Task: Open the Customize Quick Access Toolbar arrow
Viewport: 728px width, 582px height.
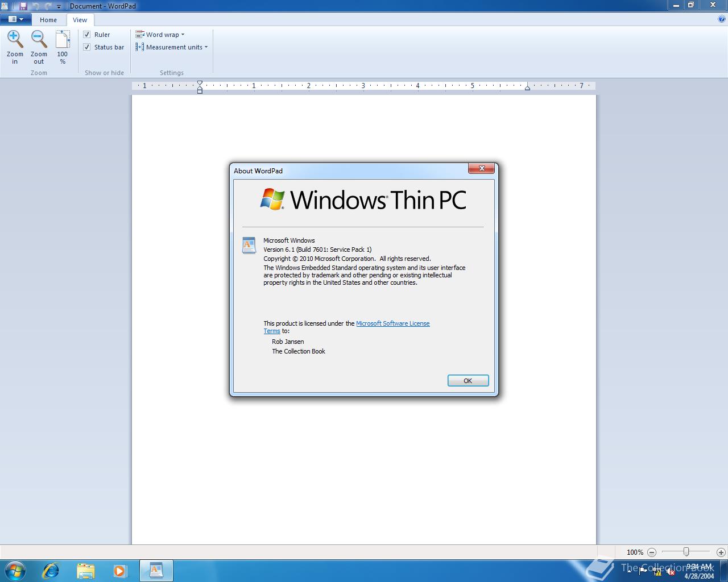Action: coord(59,6)
